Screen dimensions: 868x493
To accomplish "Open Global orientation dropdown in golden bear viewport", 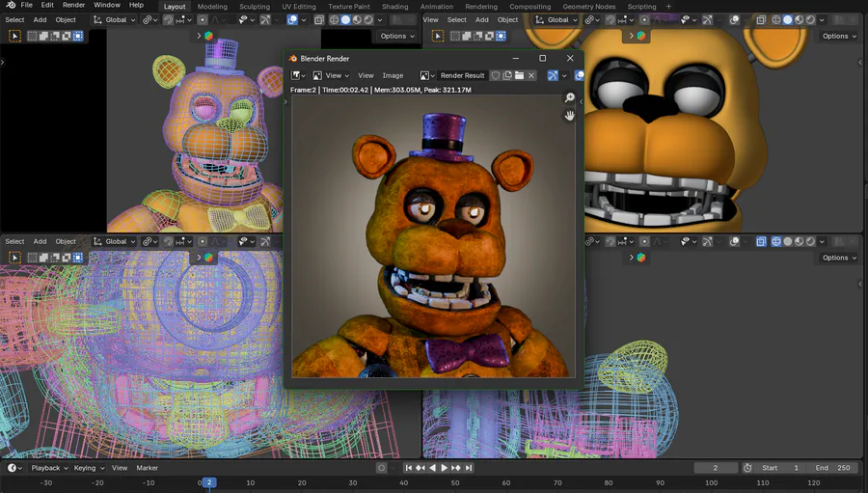I will [556, 20].
